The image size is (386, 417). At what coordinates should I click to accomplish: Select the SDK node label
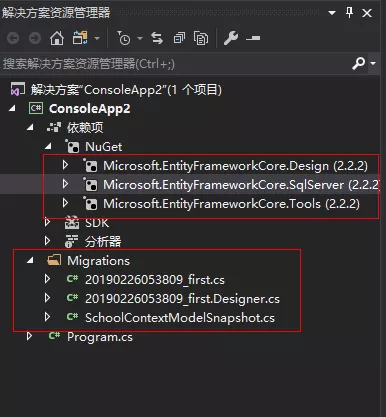[97, 223]
